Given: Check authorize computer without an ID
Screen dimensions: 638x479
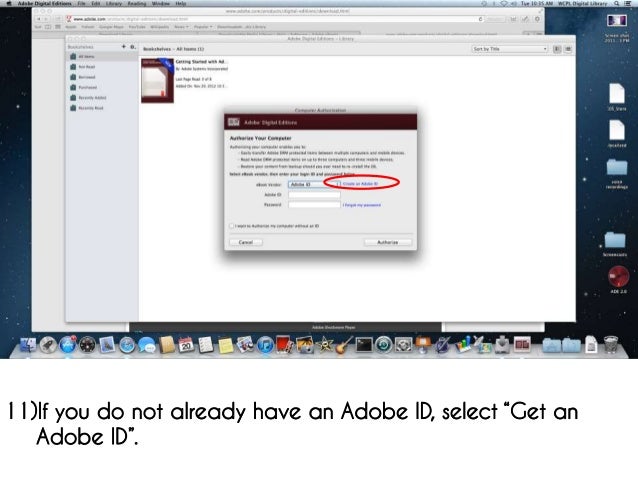Looking at the screenshot, I should tap(232, 226).
